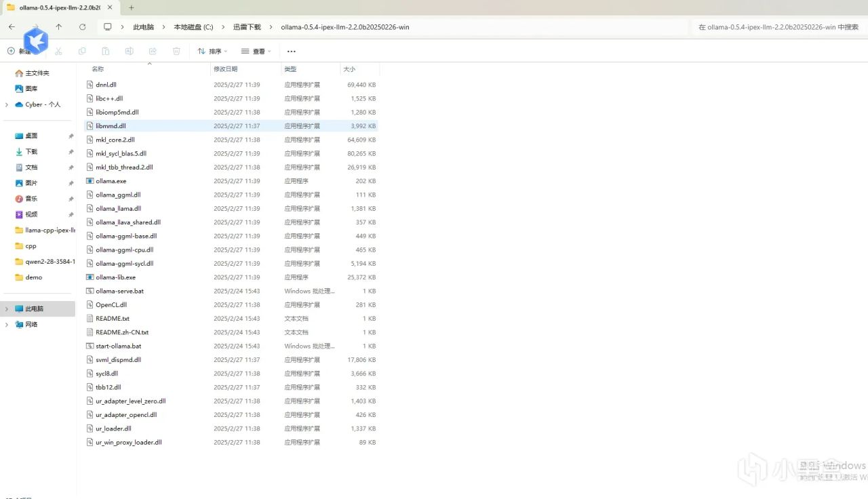Screen dimensions: 868x499
Task: Go back to the previous folder
Action: tap(12, 27)
